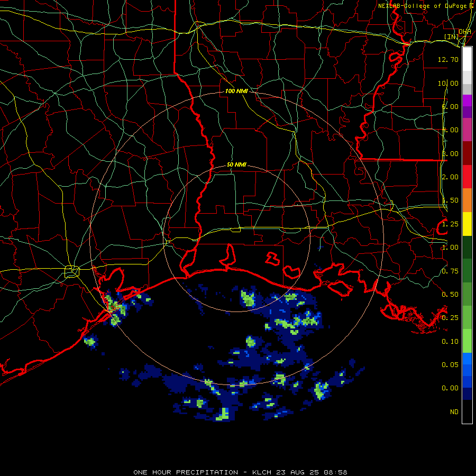Click the 1.25 legend value
The width and height of the screenshot is (476, 476).
pyautogui.click(x=450, y=224)
